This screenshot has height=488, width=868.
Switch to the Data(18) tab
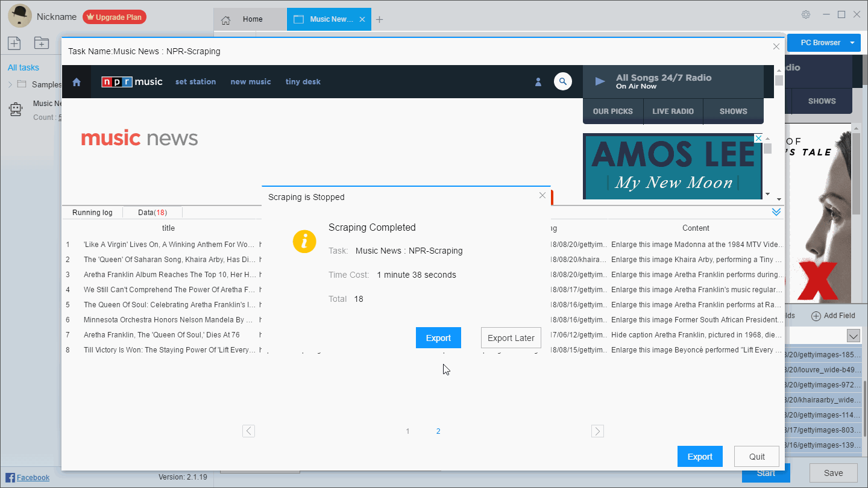pyautogui.click(x=153, y=213)
